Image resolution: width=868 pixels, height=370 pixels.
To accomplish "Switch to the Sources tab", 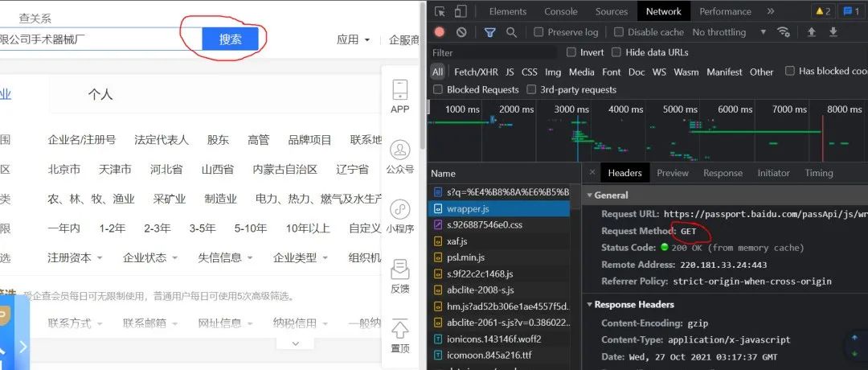I will pos(612,11).
